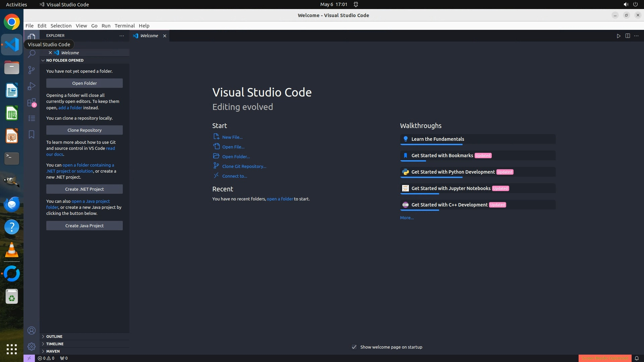Open the Manage gear icon

[32, 347]
